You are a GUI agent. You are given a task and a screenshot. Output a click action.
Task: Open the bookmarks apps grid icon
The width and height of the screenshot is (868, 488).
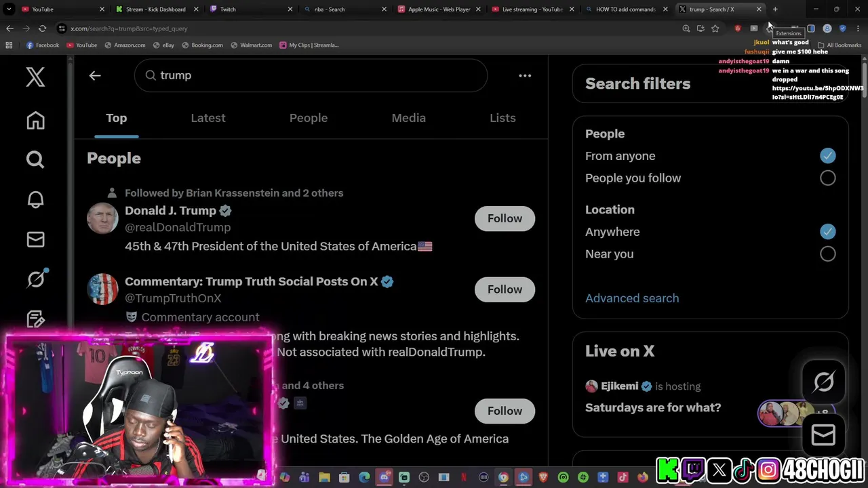9,45
